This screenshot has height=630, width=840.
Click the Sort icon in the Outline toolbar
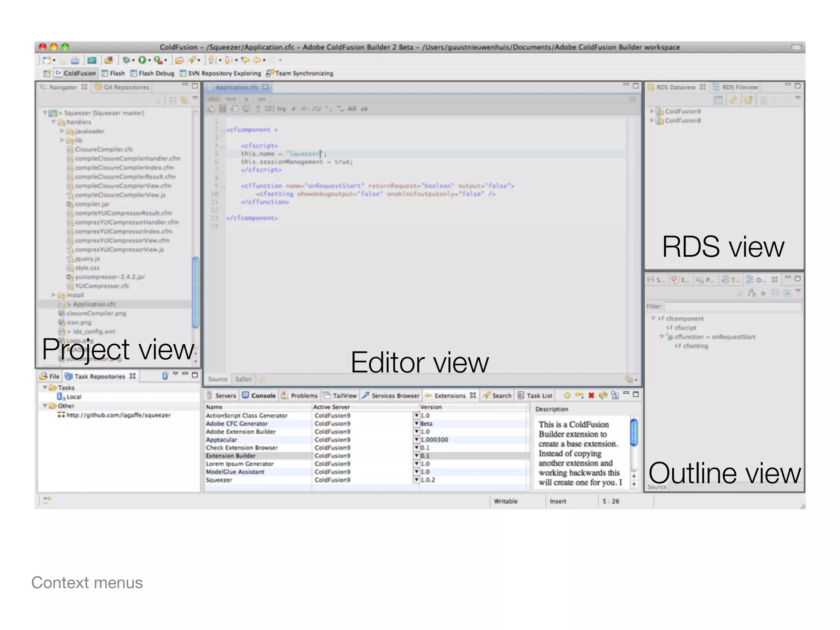click(x=752, y=293)
